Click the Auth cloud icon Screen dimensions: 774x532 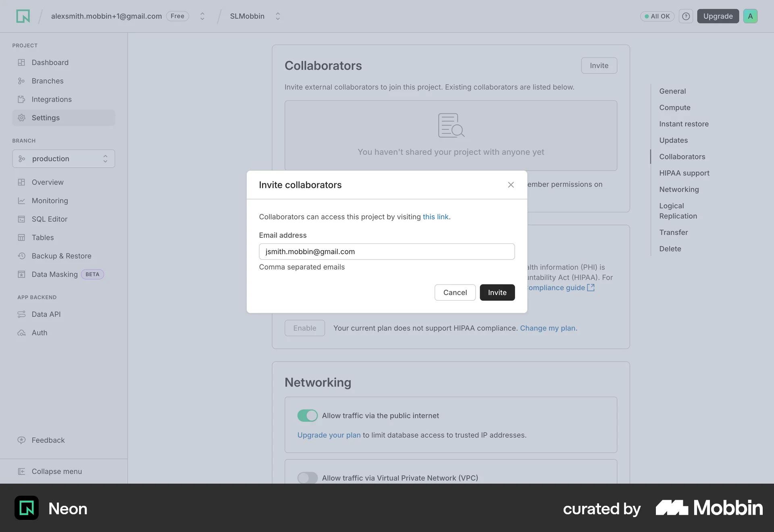[21, 333]
